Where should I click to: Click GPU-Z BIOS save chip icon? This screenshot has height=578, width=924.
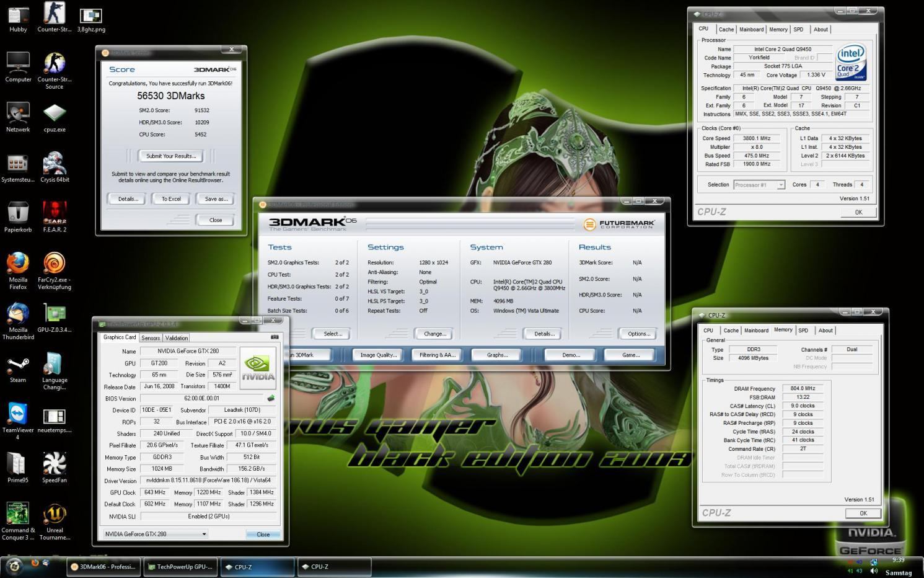pyautogui.click(x=271, y=398)
